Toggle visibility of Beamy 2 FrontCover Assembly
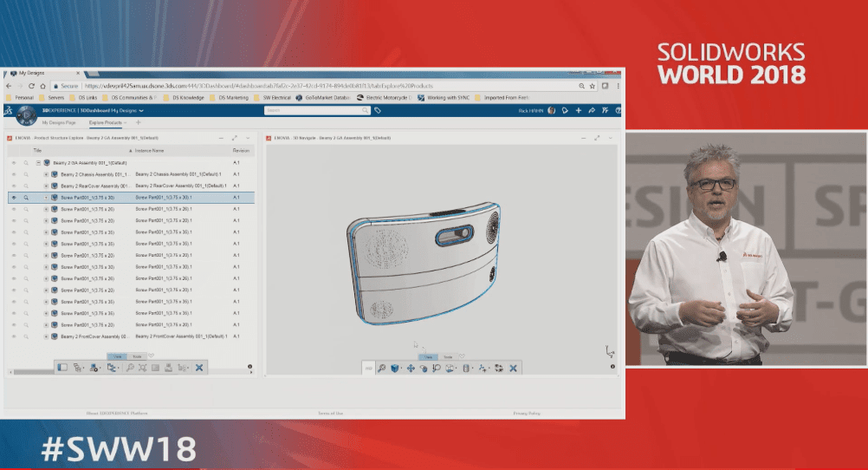The height and width of the screenshot is (470, 868). [x=14, y=336]
